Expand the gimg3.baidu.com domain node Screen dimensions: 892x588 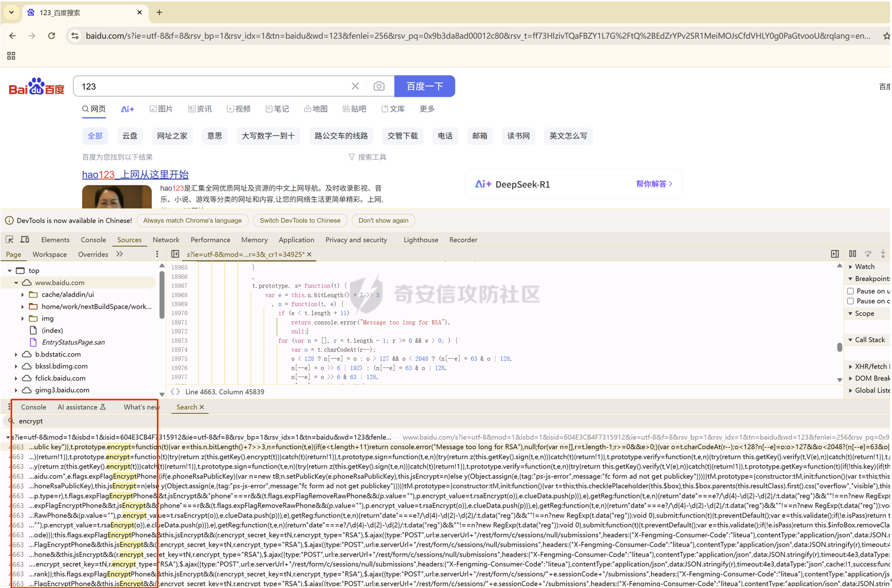[16, 390]
